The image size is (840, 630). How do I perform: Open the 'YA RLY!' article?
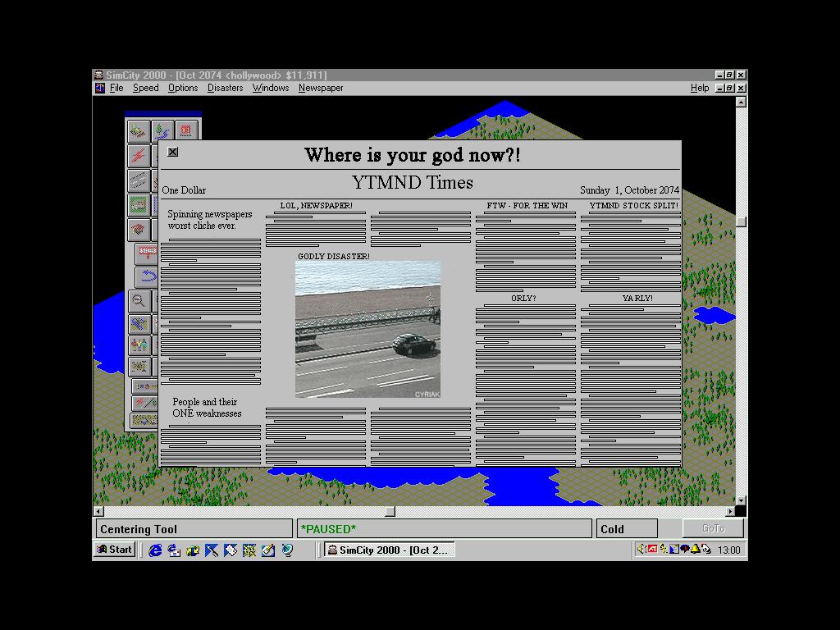click(x=637, y=299)
